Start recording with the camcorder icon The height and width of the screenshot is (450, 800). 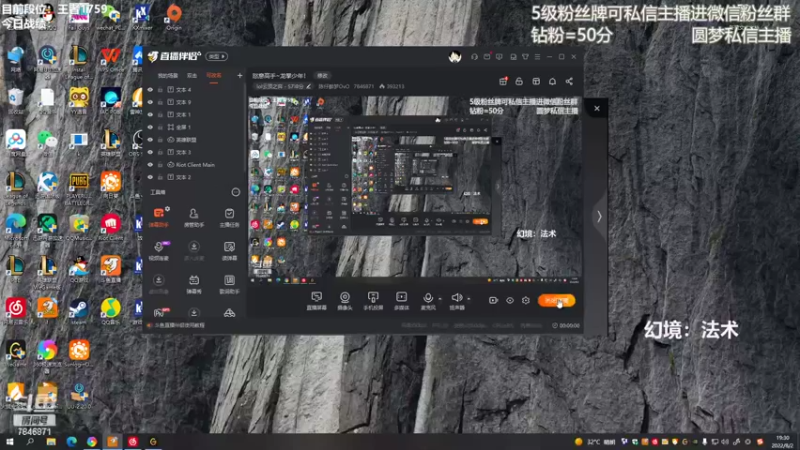[x=493, y=301]
